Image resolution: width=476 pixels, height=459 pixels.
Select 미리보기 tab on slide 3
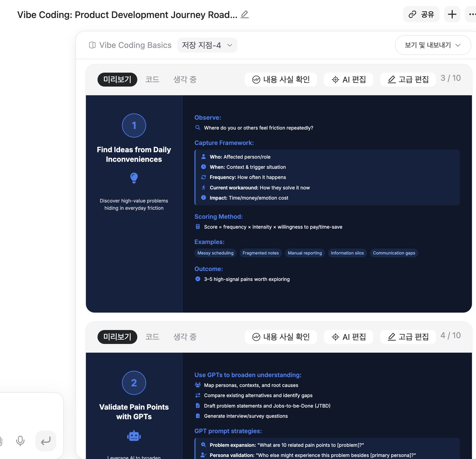[x=117, y=80]
